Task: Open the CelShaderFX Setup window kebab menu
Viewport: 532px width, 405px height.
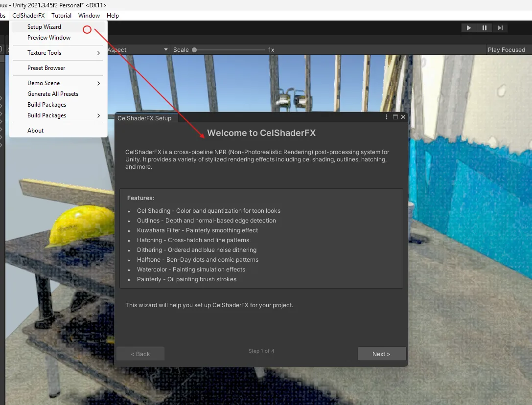Action: 387,117
